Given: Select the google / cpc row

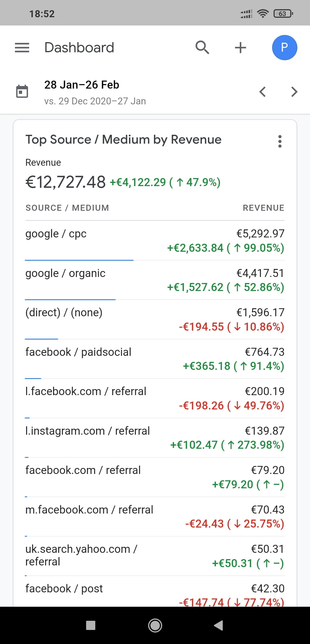Looking at the screenshot, I should coord(155,241).
